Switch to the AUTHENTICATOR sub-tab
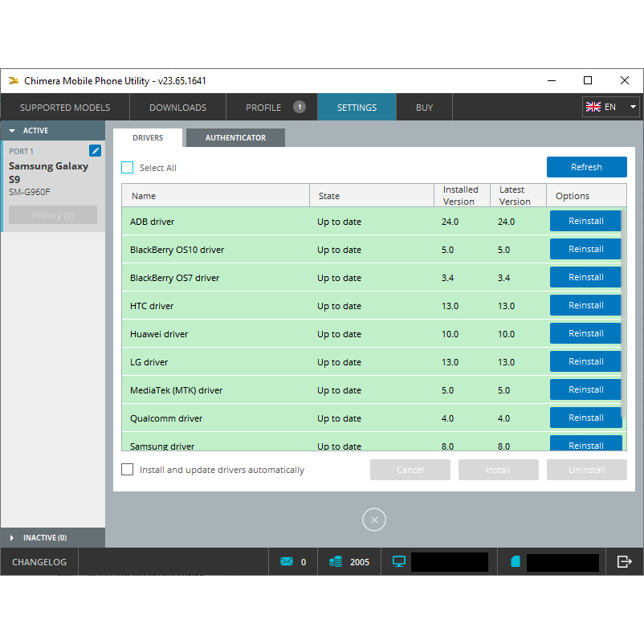 [x=235, y=137]
